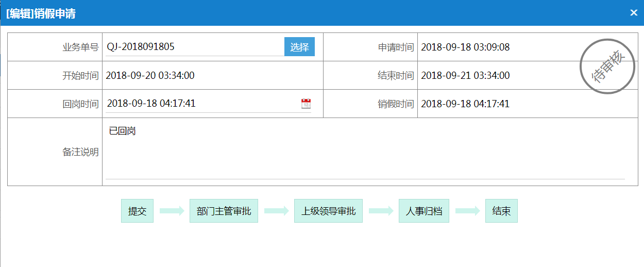Viewport: 644px width, 267px height.
Task: Close the 销假申请 dialog
Action: tap(634, 13)
